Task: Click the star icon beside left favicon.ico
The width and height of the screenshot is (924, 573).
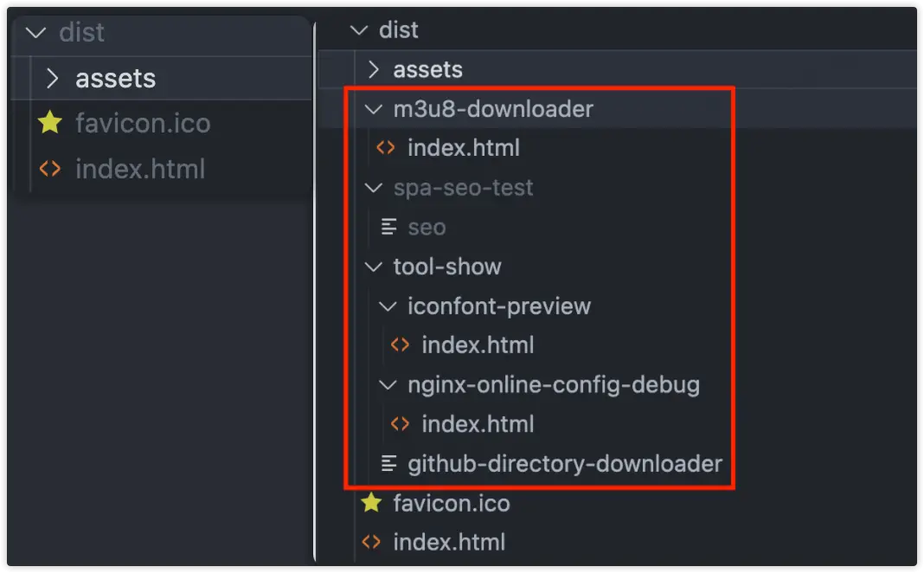Action: (x=50, y=123)
